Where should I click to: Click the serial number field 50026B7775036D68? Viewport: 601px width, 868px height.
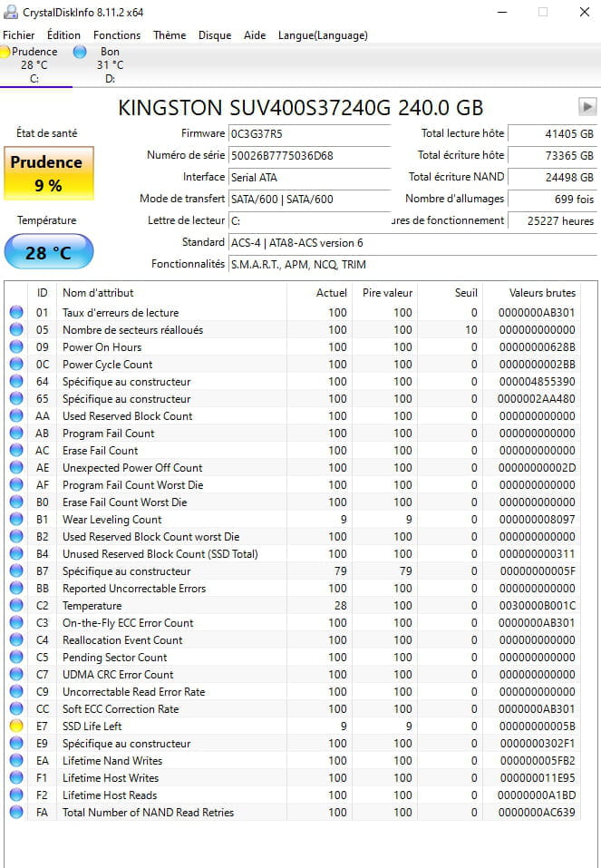tap(309, 156)
